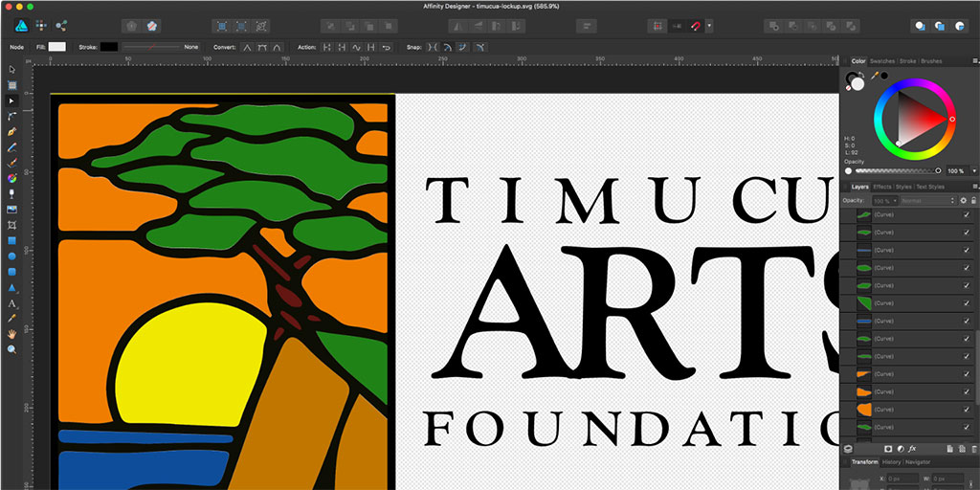Toggle Lock icon in Layers panel header
980x490 pixels.
coord(973,201)
